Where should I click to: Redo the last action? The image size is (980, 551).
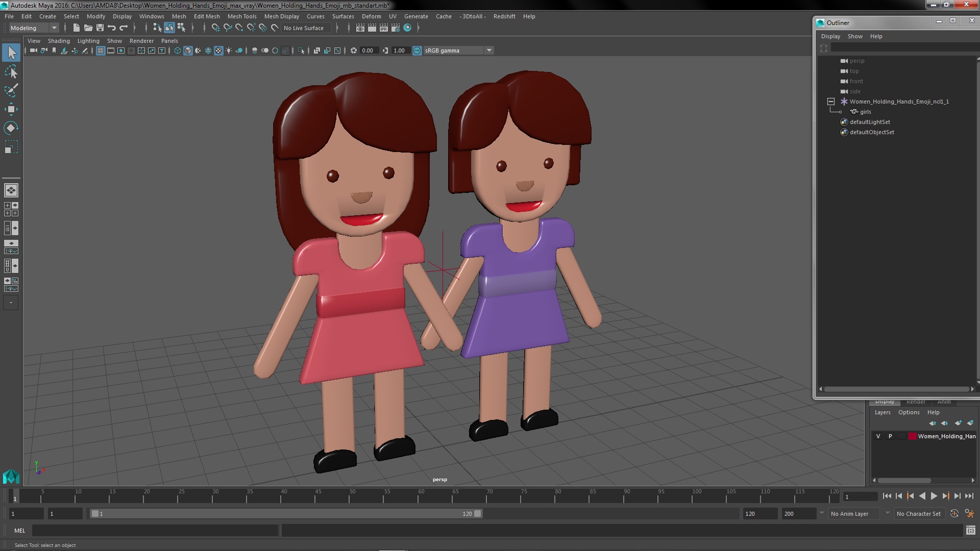124,28
